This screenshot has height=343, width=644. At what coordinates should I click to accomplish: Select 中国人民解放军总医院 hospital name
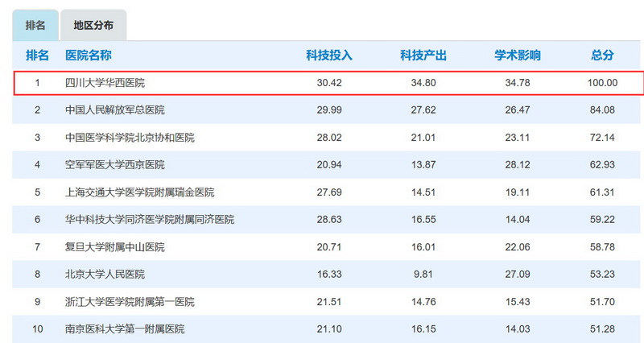tap(115, 110)
